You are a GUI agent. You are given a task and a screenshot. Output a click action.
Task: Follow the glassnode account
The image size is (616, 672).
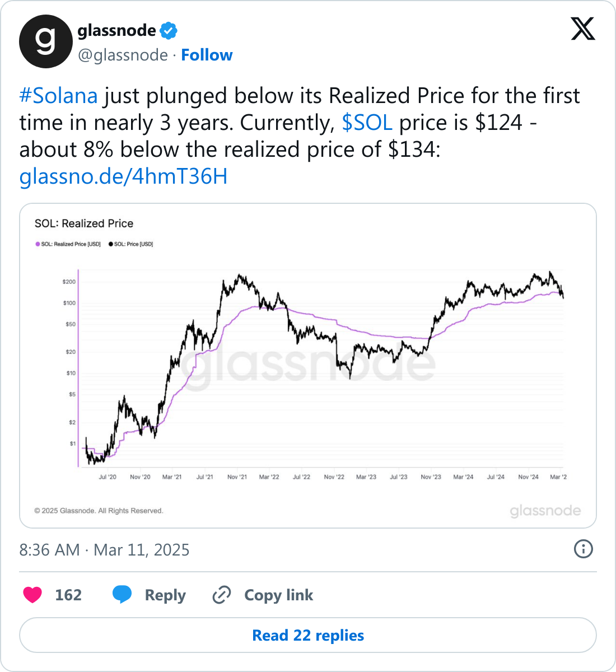207,55
